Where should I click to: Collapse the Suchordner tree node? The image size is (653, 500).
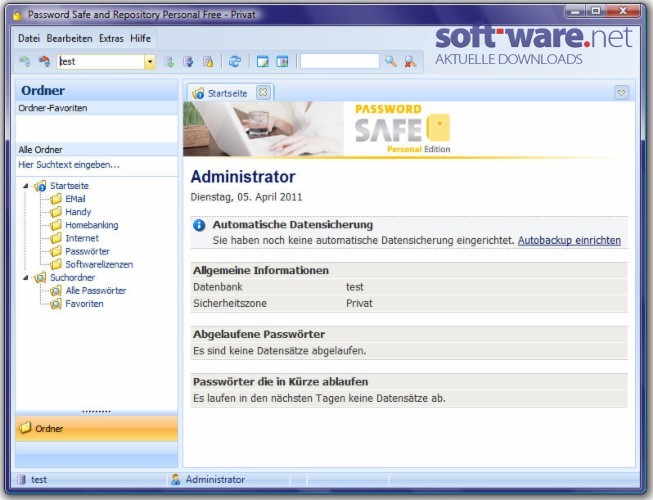point(26,277)
